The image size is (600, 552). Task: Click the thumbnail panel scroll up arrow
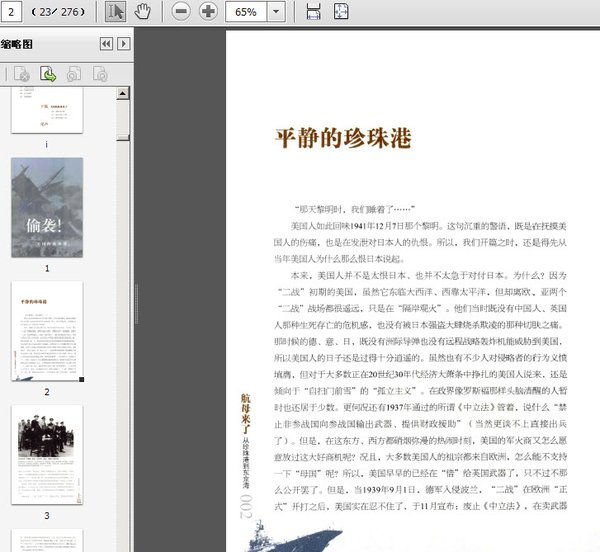[123, 94]
